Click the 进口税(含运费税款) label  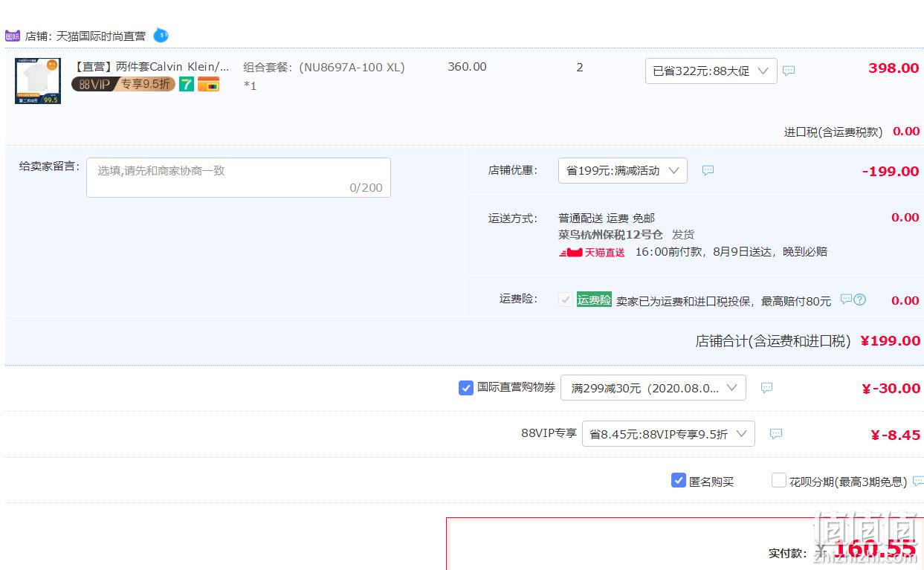[x=833, y=132]
